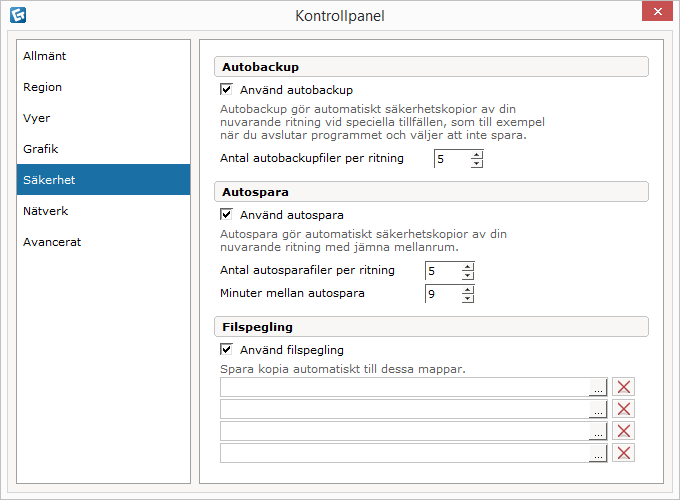Browse for the second mirroring folder

click(x=598, y=409)
